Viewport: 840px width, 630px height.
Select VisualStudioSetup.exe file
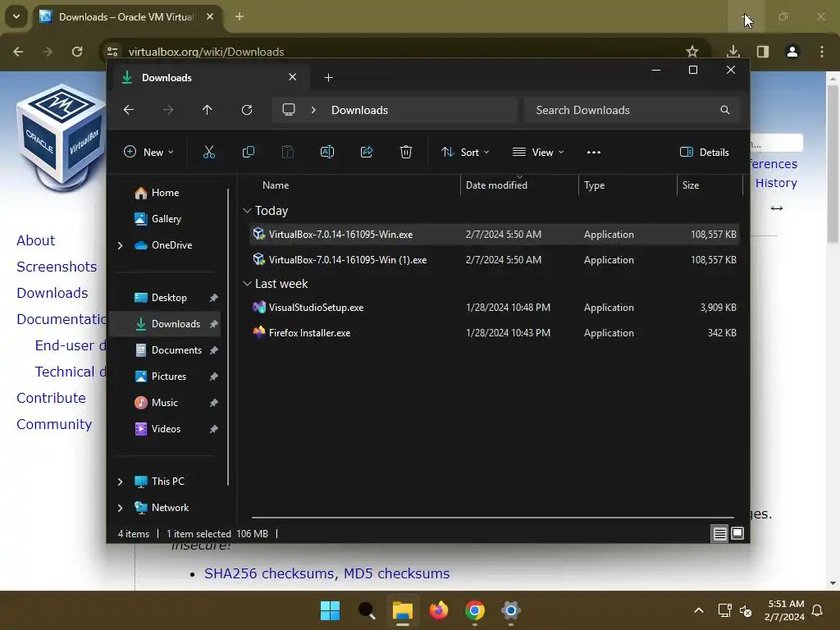494,308
